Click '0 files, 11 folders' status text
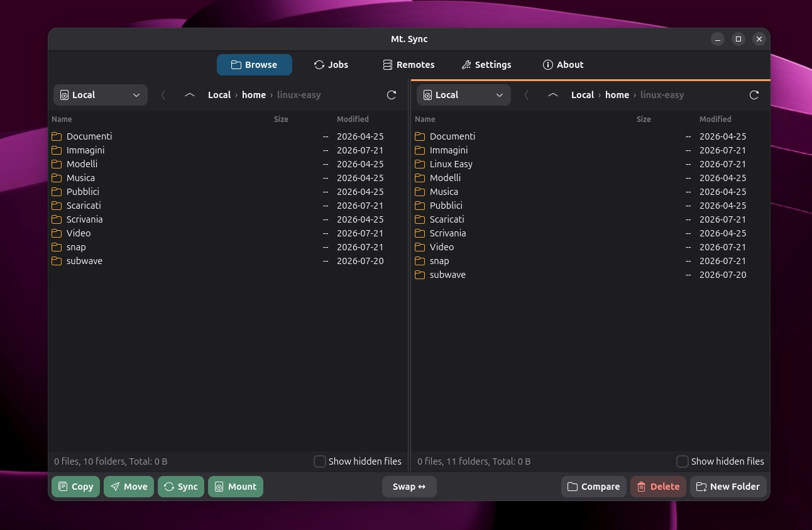The width and height of the screenshot is (812, 530). [474, 461]
